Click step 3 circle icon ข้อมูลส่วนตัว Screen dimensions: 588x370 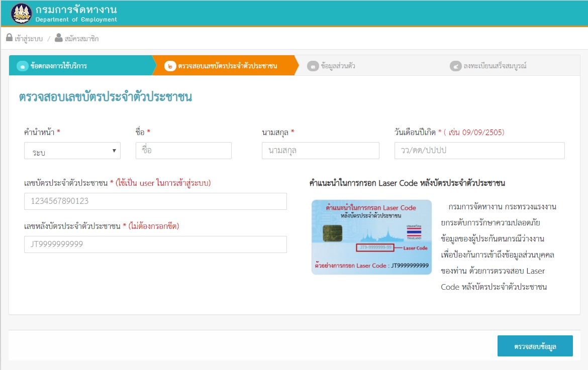(x=313, y=66)
